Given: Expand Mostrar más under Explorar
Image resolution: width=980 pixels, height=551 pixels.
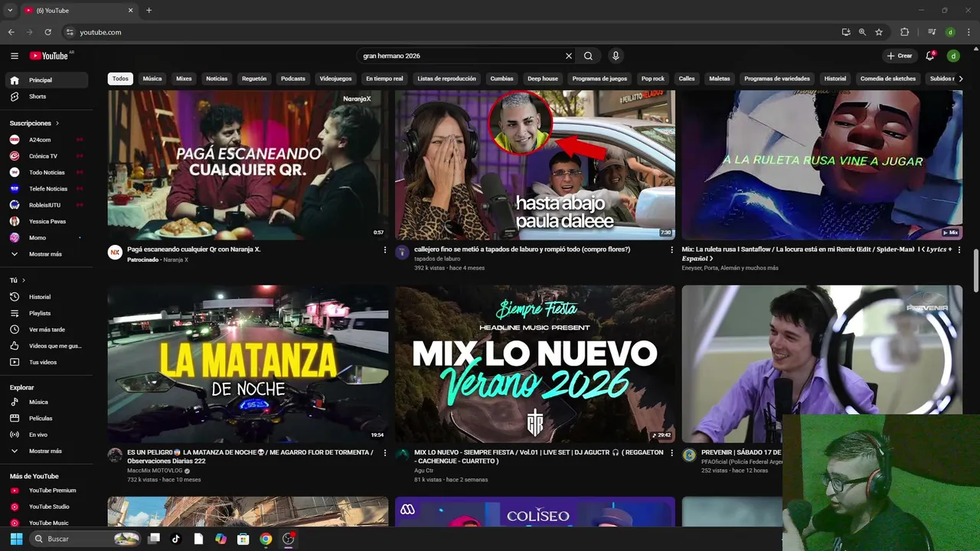Looking at the screenshot, I should [x=47, y=452].
